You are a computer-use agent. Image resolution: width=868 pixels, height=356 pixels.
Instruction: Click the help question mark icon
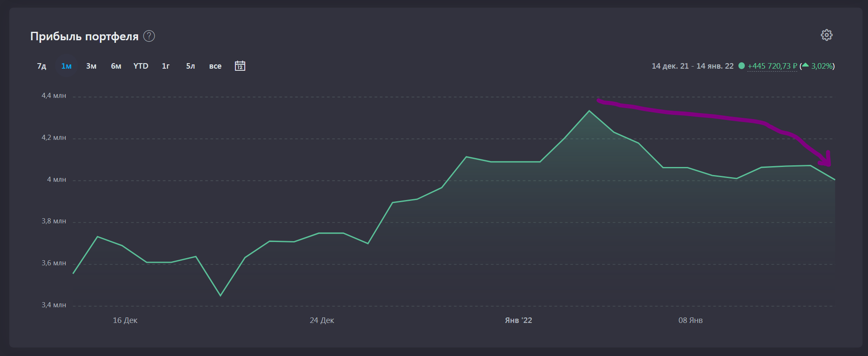pos(149,36)
